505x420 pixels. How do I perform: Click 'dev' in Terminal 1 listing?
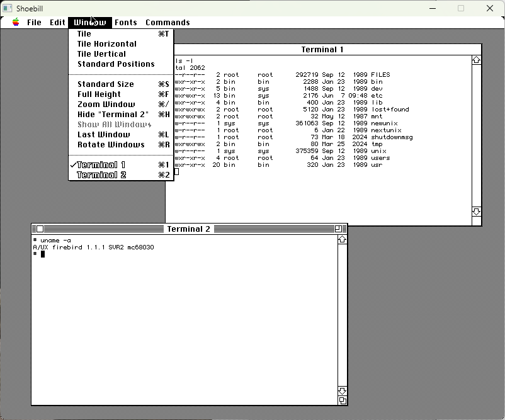pos(377,89)
